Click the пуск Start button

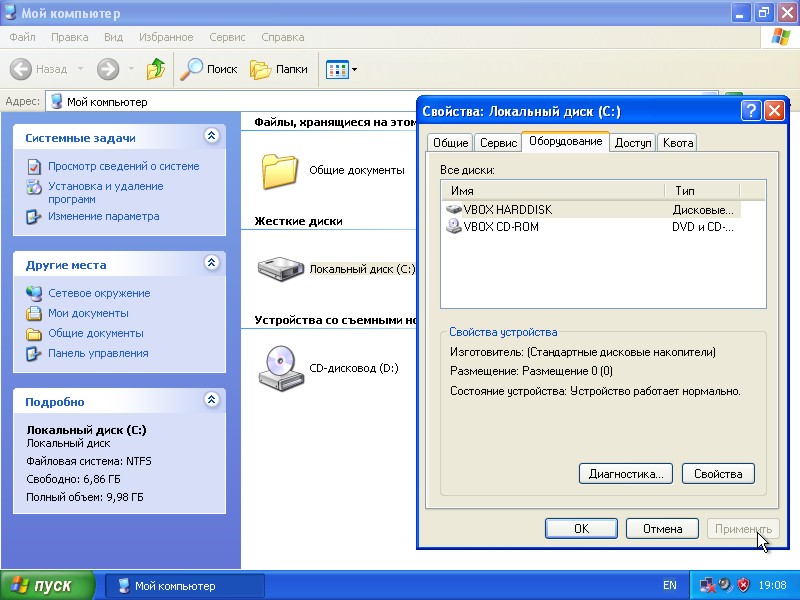(x=47, y=585)
